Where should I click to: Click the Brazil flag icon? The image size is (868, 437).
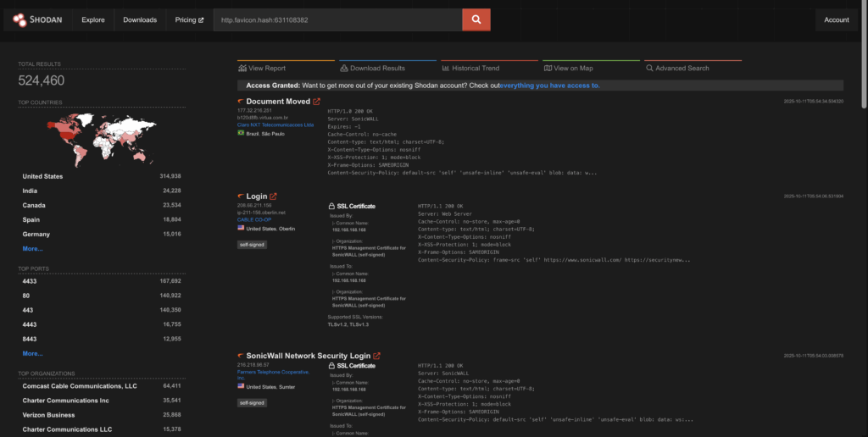(x=241, y=133)
